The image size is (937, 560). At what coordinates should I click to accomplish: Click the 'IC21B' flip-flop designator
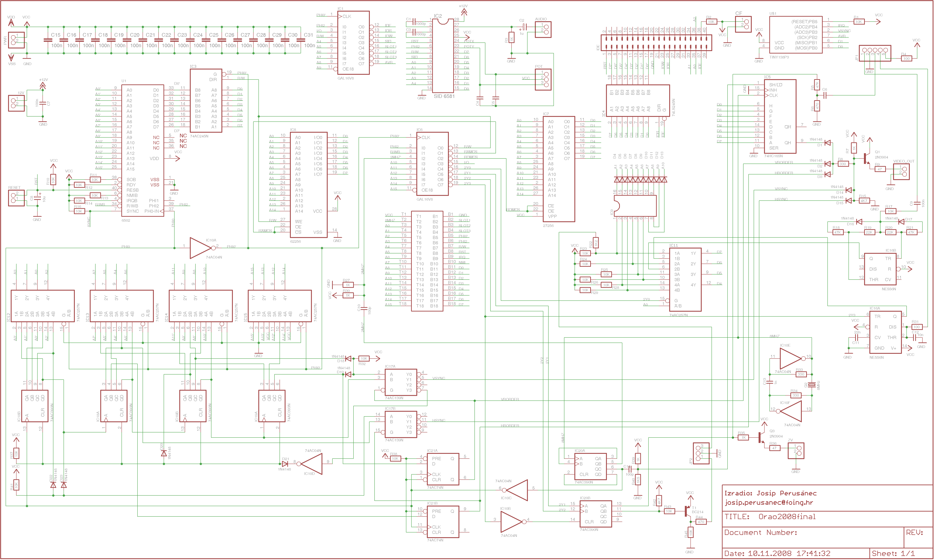pyautogui.click(x=432, y=503)
